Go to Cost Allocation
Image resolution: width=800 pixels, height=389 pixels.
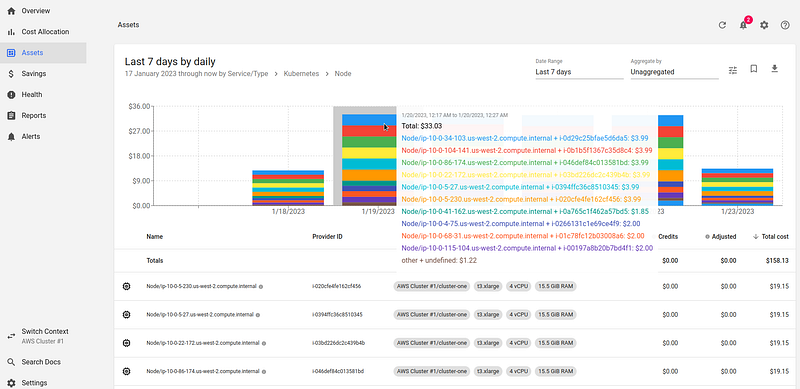pyautogui.click(x=43, y=32)
